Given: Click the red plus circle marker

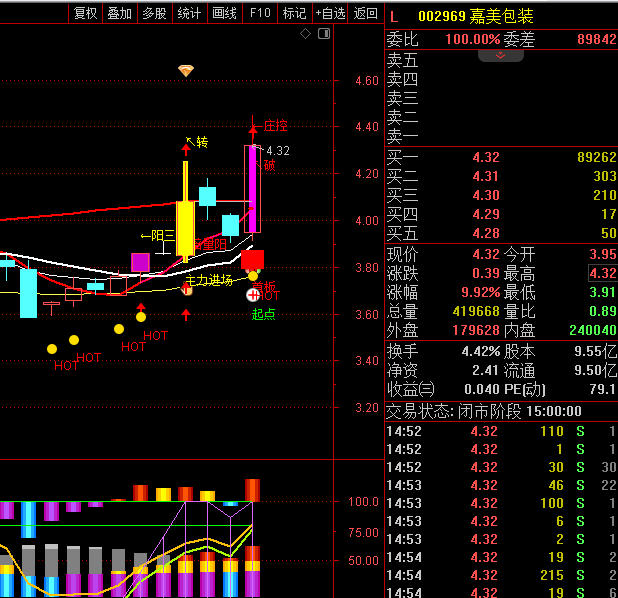Looking at the screenshot, I should click(253, 295).
